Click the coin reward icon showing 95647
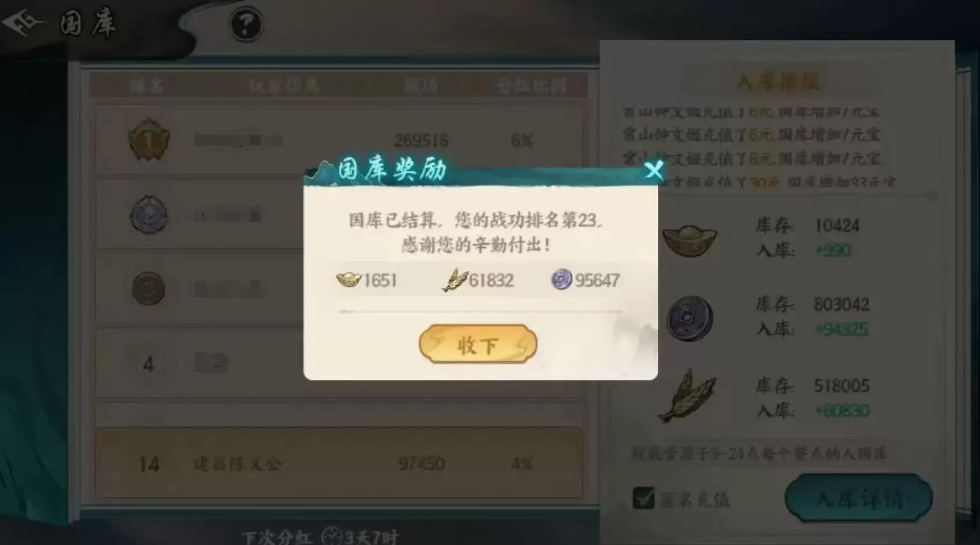The width and height of the screenshot is (980, 545). click(x=561, y=279)
